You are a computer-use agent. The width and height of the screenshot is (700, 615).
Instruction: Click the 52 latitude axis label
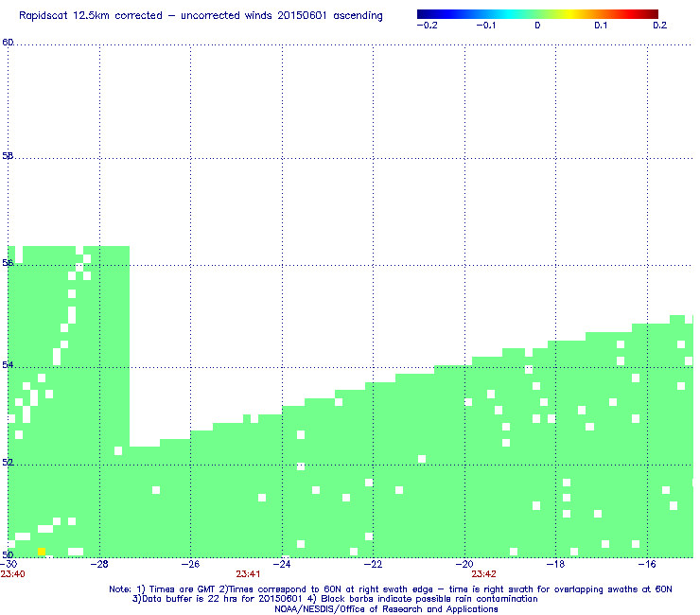[8, 463]
